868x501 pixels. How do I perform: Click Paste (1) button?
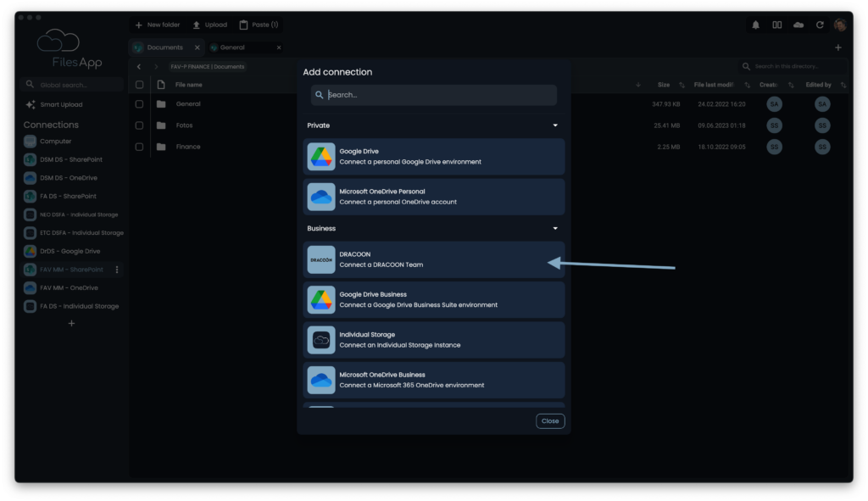pyautogui.click(x=259, y=25)
